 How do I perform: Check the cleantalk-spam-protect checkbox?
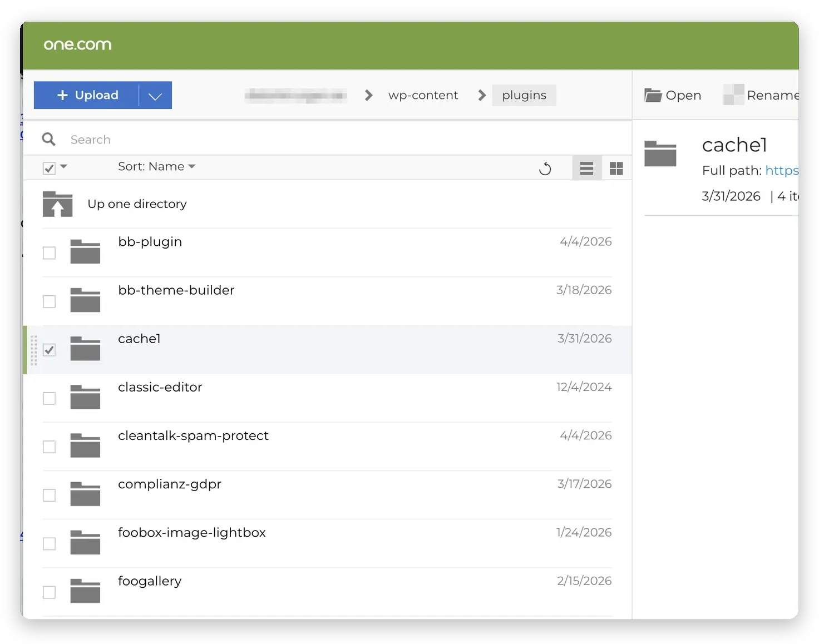point(50,447)
